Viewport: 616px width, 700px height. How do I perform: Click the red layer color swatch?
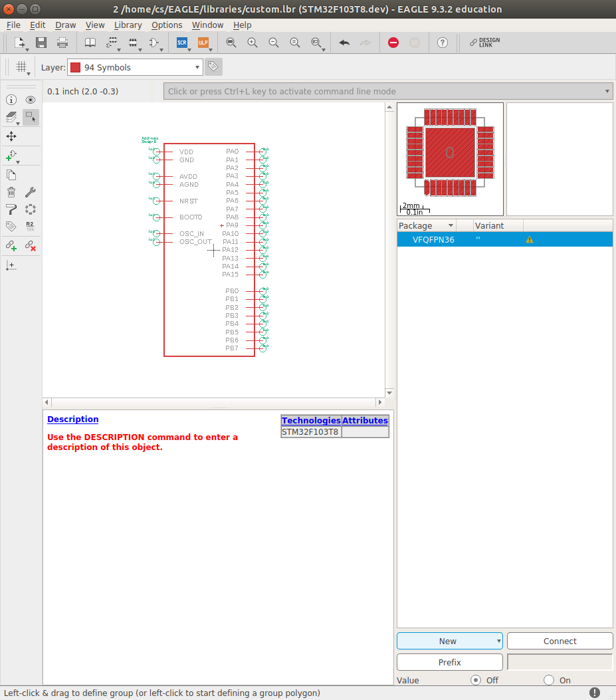tap(76, 67)
